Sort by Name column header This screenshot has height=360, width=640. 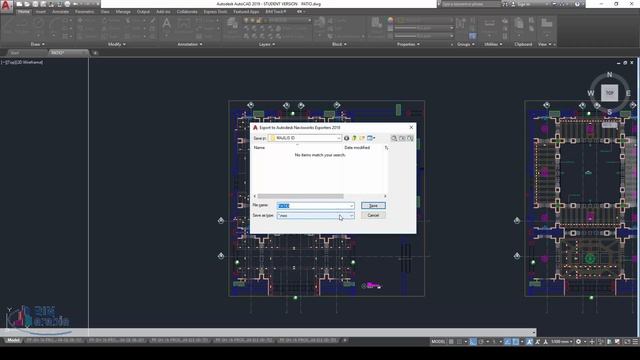coord(259,148)
